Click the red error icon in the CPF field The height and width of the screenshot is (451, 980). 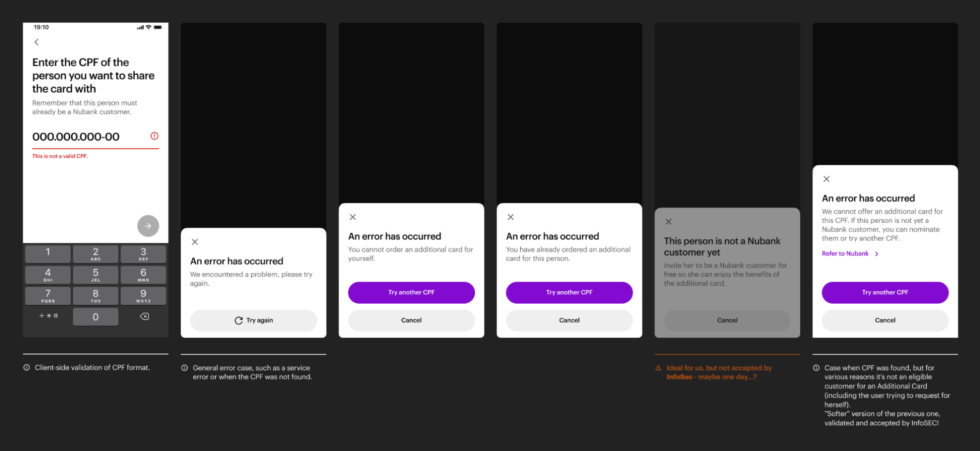(x=154, y=136)
